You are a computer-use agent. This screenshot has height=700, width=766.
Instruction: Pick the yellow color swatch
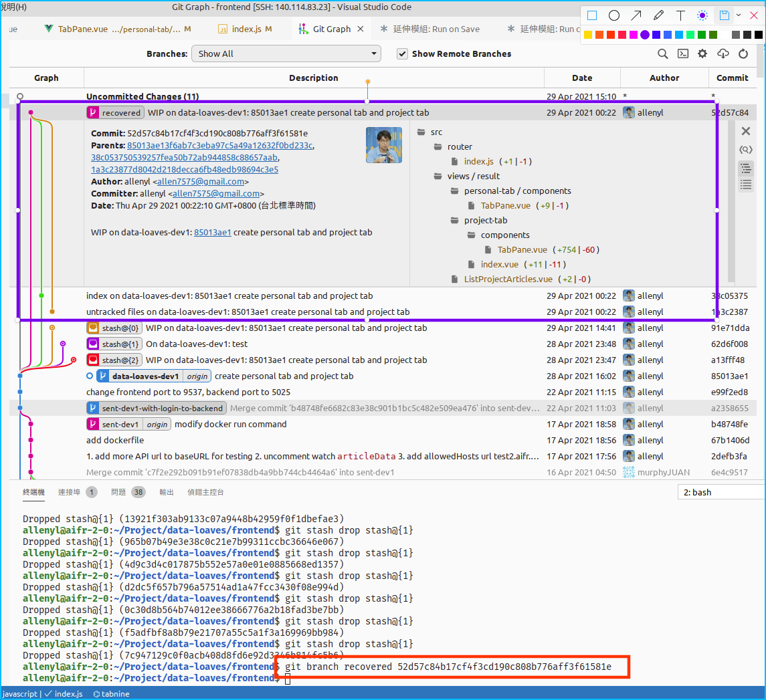(x=588, y=35)
